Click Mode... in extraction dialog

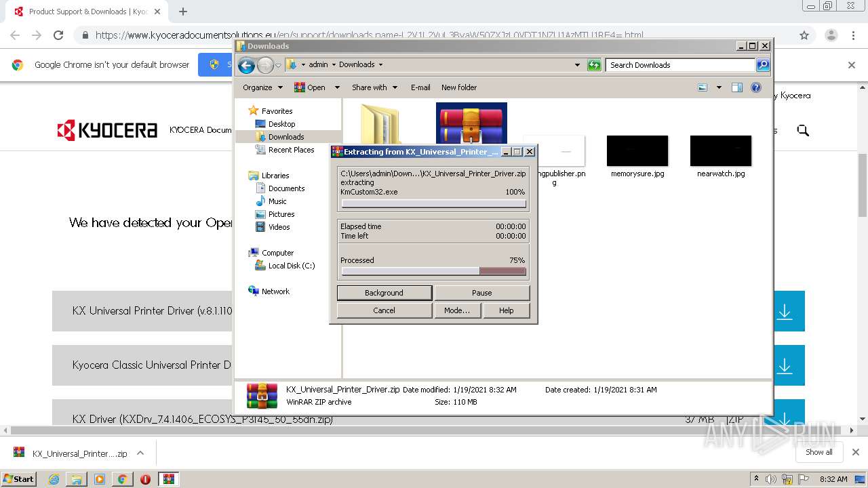point(457,310)
